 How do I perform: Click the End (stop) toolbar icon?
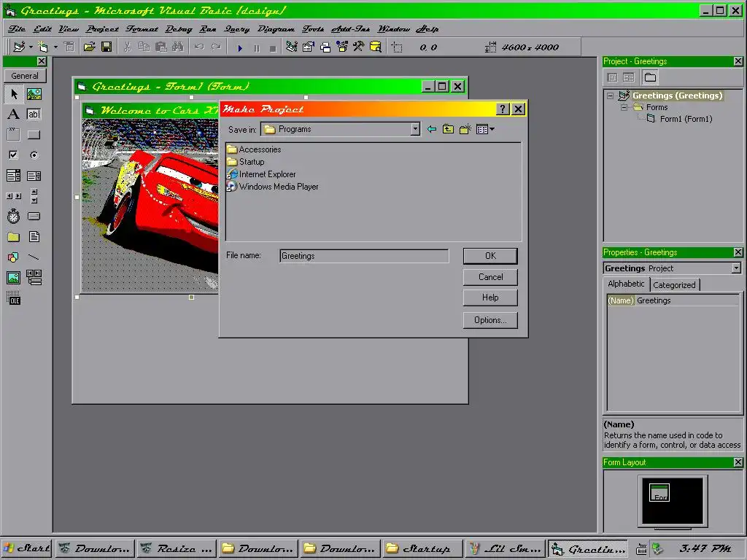click(273, 48)
